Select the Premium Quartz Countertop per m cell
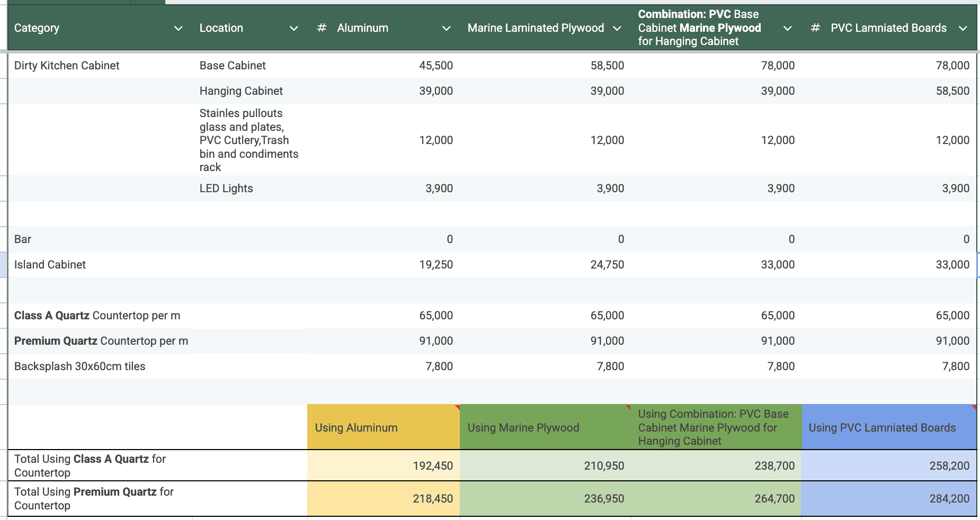980x520 pixels. coord(100,341)
